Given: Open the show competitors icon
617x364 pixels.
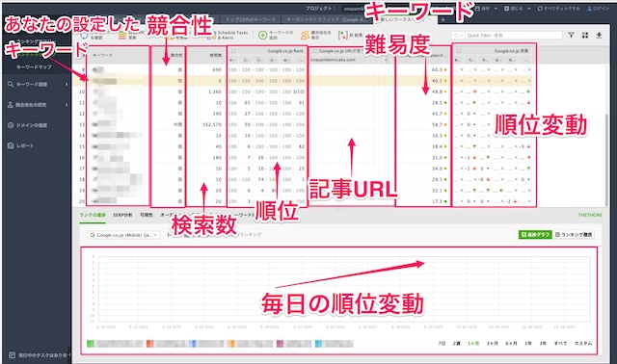Looking at the screenshot, I should (305, 36).
